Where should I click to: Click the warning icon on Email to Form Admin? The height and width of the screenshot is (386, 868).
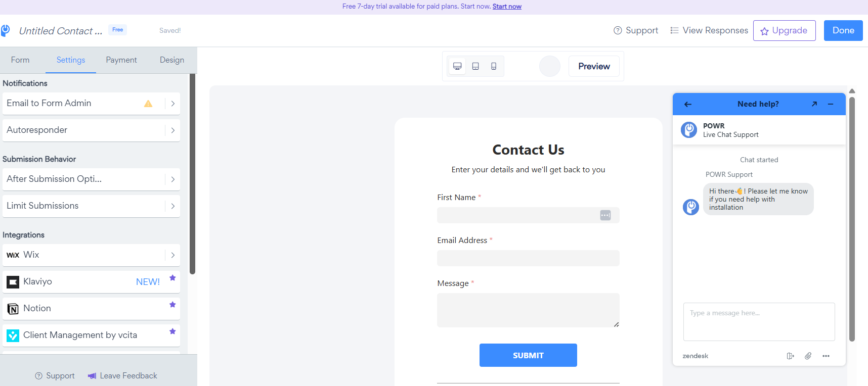(x=148, y=104)
